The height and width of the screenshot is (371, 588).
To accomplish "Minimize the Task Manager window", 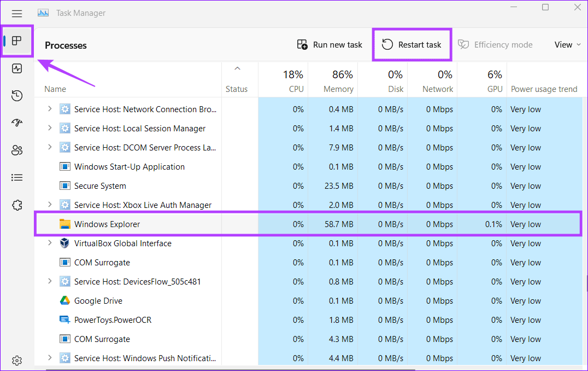I will pos(514,7).
